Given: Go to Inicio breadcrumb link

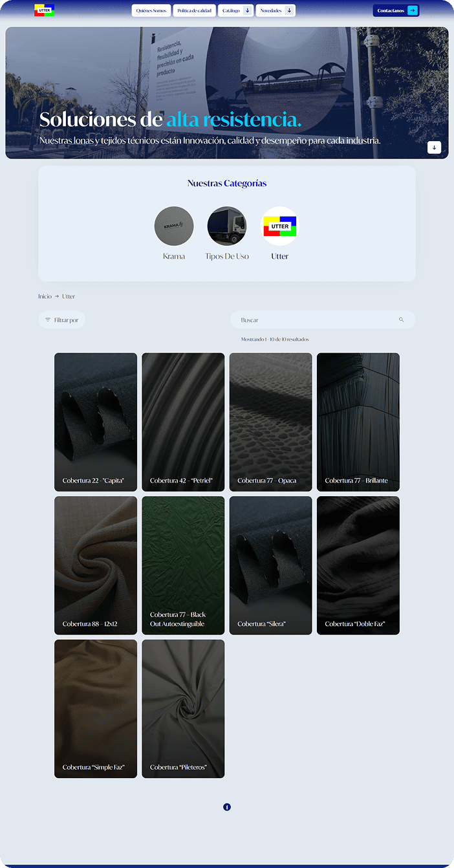Looking at the screenshot, I should pos(45,297).
